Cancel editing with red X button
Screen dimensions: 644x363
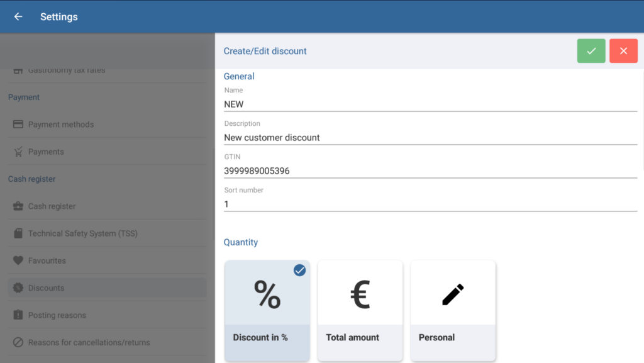point(623,51)
